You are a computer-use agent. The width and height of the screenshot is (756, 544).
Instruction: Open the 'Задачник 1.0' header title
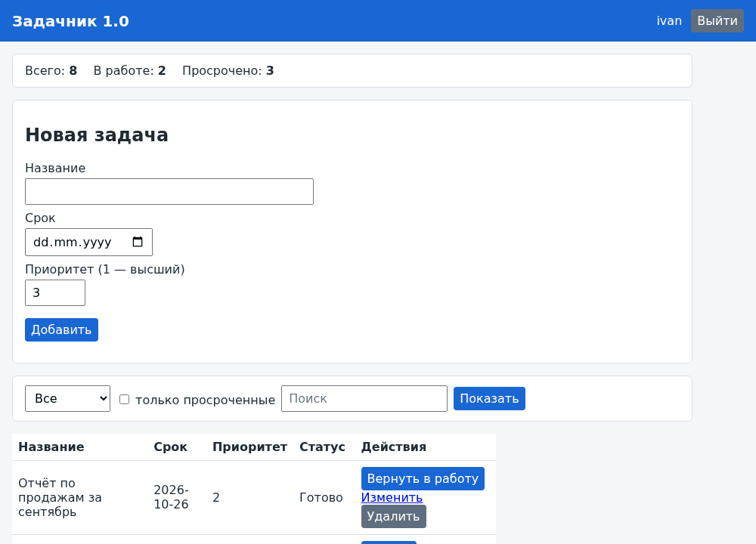coord(71,21)
